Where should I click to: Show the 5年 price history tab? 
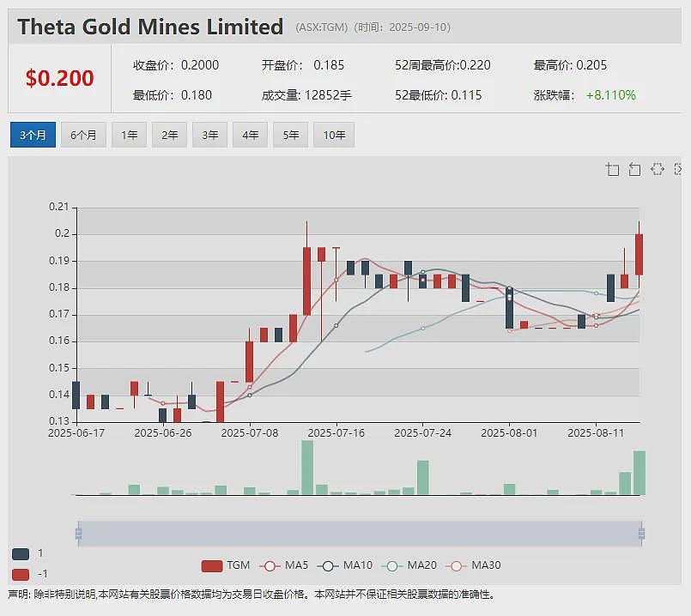[x=290, y=135]
